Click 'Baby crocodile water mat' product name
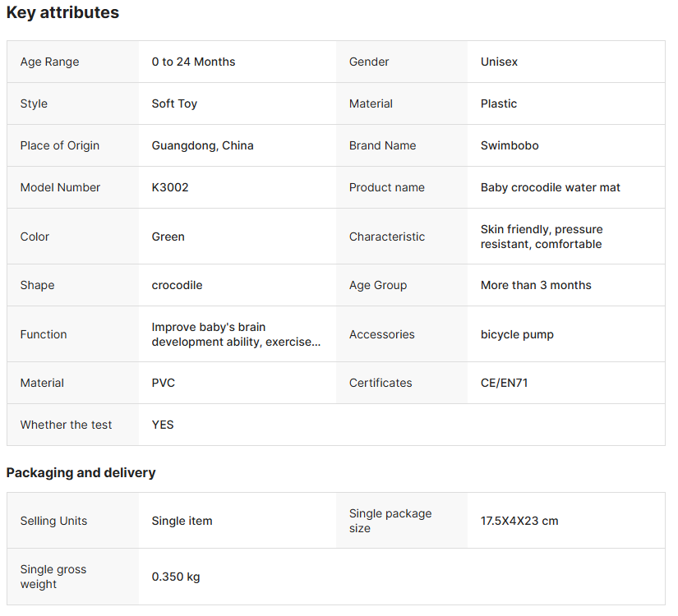The height and width of the screenshot is (616, 678). (550, 187)
